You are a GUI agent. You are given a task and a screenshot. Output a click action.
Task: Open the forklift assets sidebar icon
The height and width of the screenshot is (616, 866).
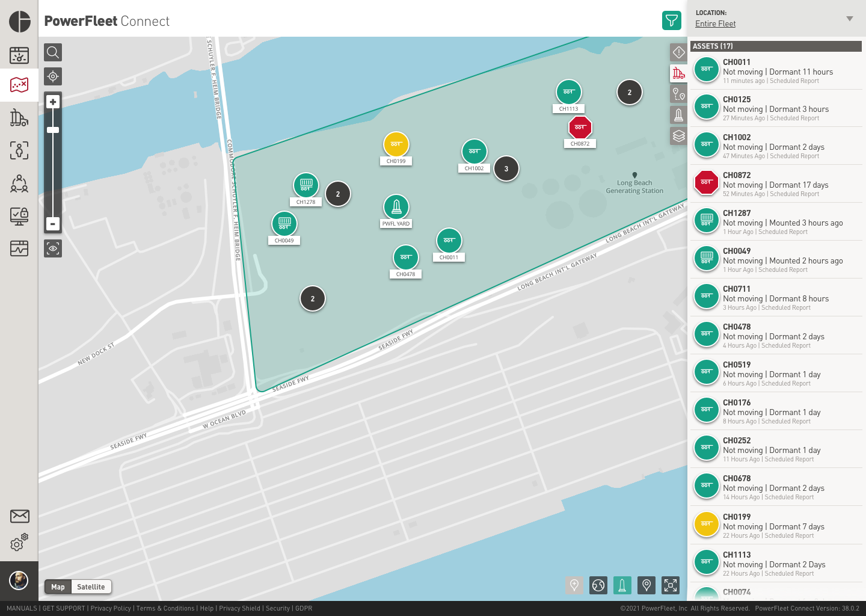tap(19, 118)
